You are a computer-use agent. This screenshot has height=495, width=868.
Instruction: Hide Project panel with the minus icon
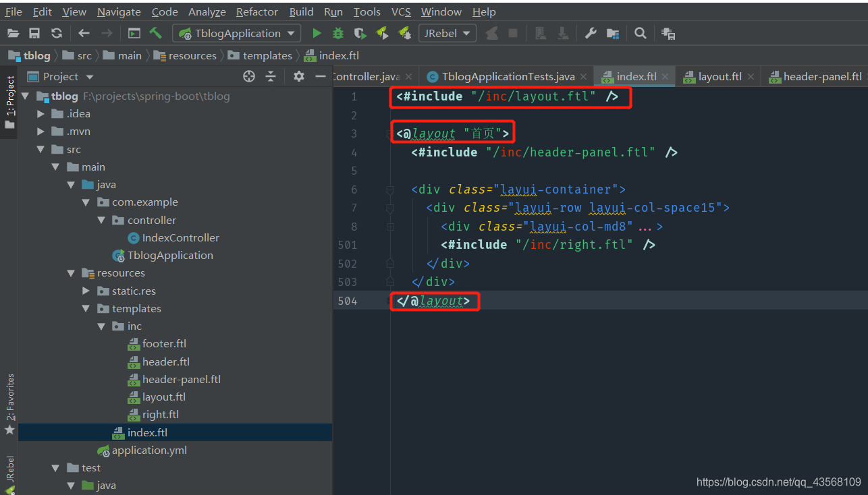[321, 76]
